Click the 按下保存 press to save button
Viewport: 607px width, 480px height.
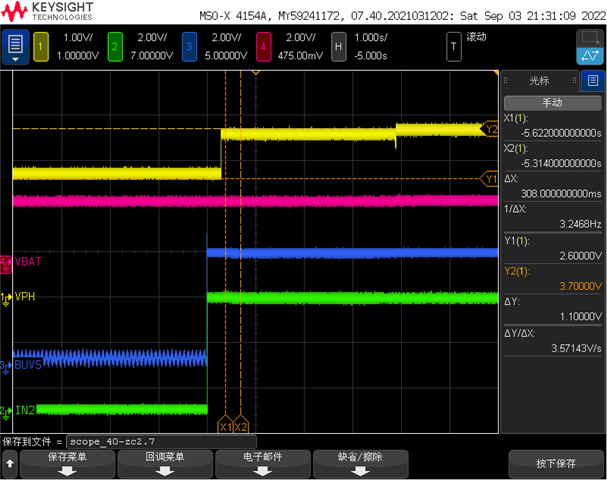click(x=556, y=464)
